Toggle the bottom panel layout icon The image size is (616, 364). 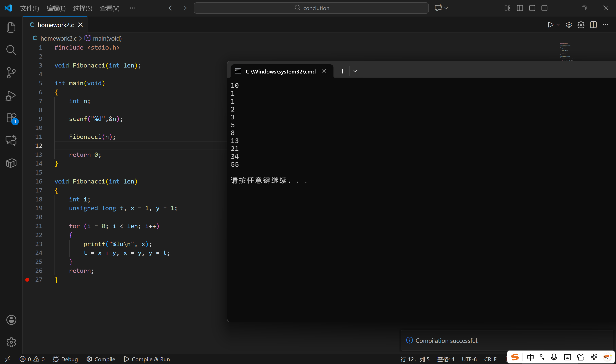(532, 8)
